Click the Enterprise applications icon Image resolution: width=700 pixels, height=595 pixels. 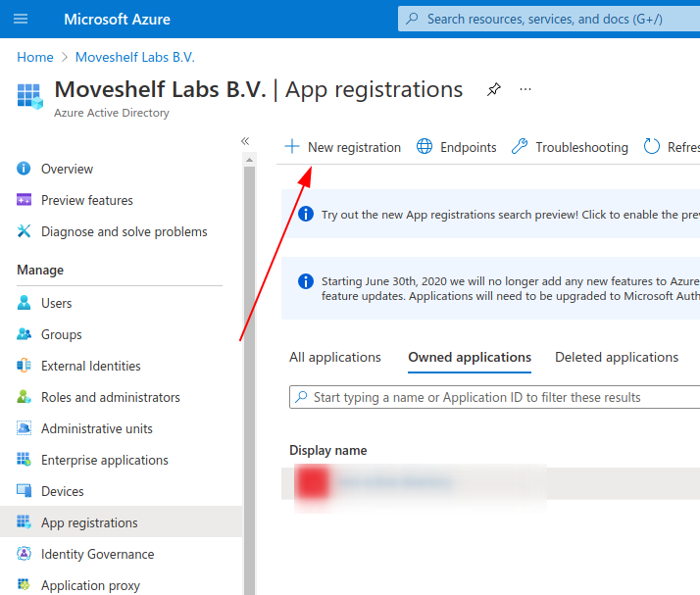pyautogui.click(x=24, y=459)
